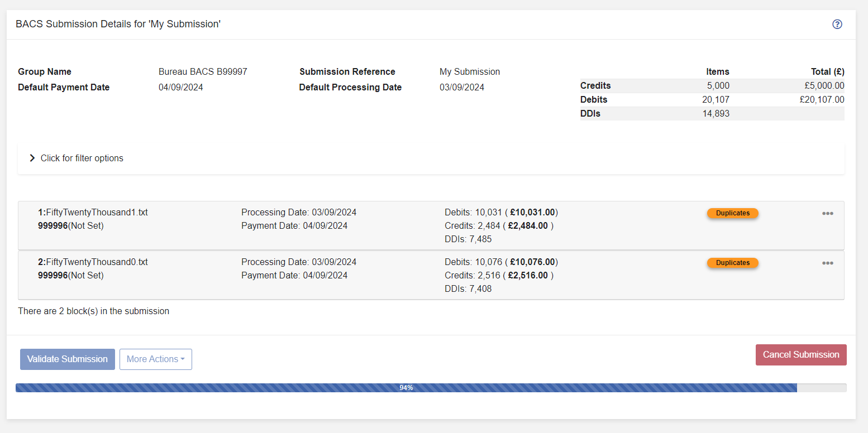Click block 2 Credits amount £2,516.00
Screen dimensions: 868x433
(x=528, y=276)
